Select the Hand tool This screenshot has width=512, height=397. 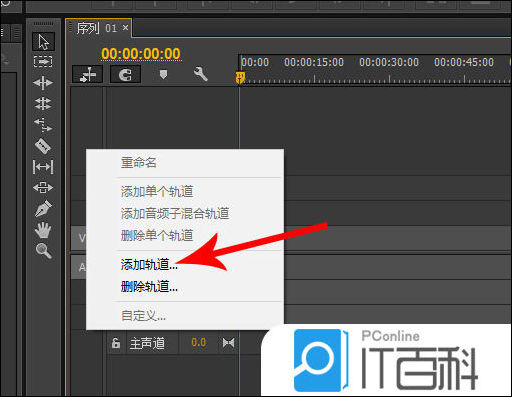pyautogui.click(x=43, y=230)
